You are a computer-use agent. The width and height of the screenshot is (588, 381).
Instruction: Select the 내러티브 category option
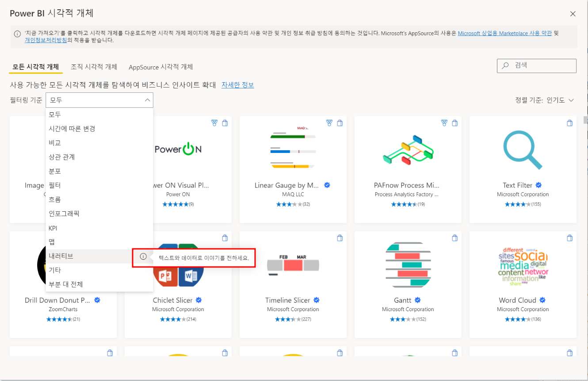pos(99,256)
